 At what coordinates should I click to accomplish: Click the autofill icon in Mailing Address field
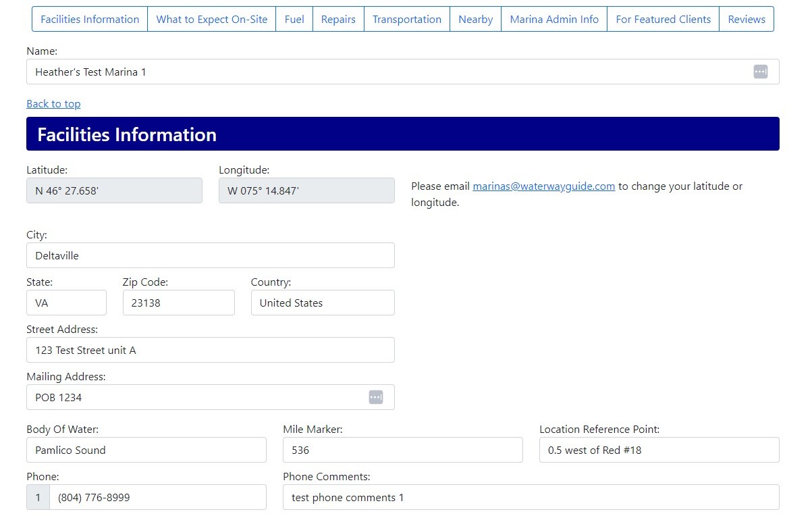tap(376, 397)
